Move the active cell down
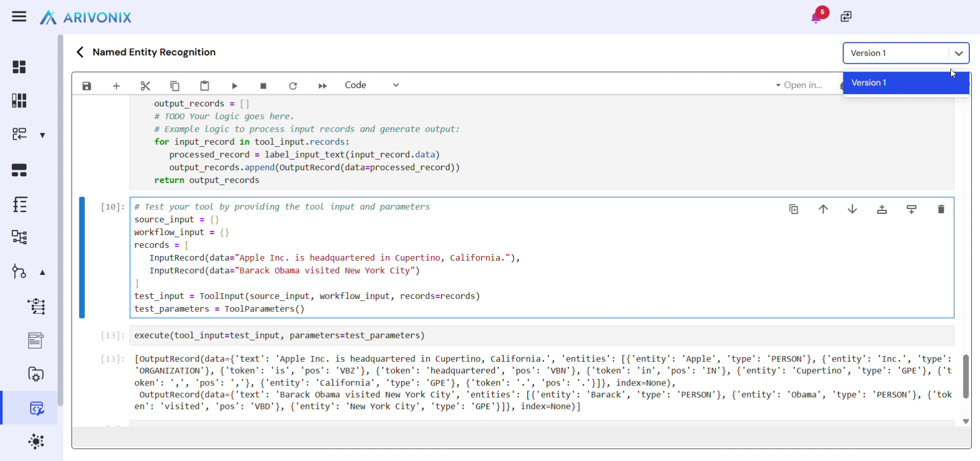 click(852, 209)
